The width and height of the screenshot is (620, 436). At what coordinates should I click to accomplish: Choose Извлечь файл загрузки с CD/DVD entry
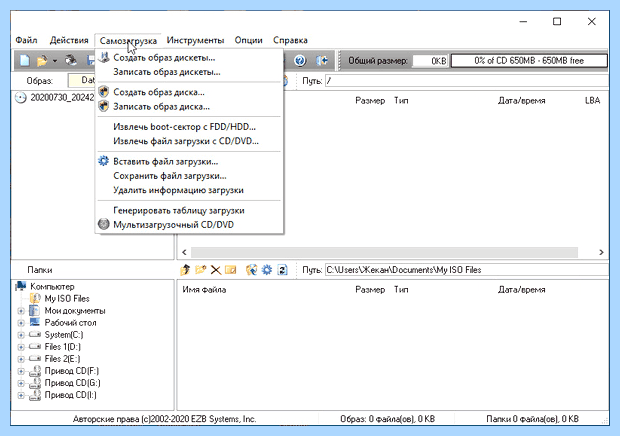click(189, 141)
